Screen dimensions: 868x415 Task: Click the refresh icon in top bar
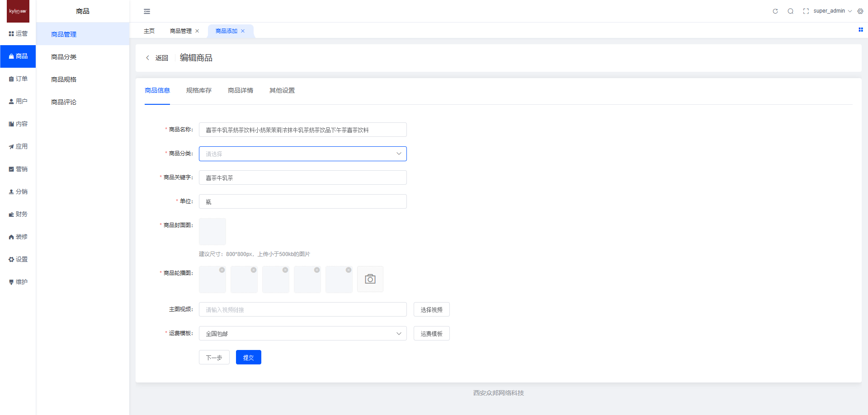click(x=775, y=11)
